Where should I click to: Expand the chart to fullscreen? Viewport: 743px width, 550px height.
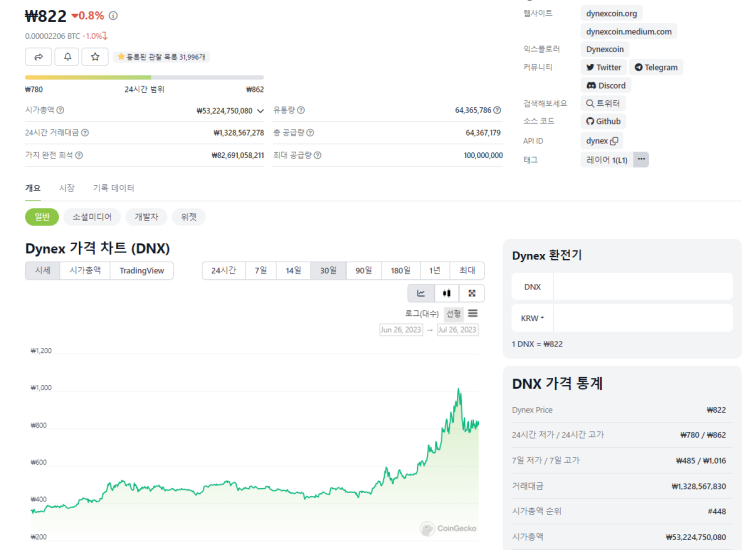click(x=471, y=293)
